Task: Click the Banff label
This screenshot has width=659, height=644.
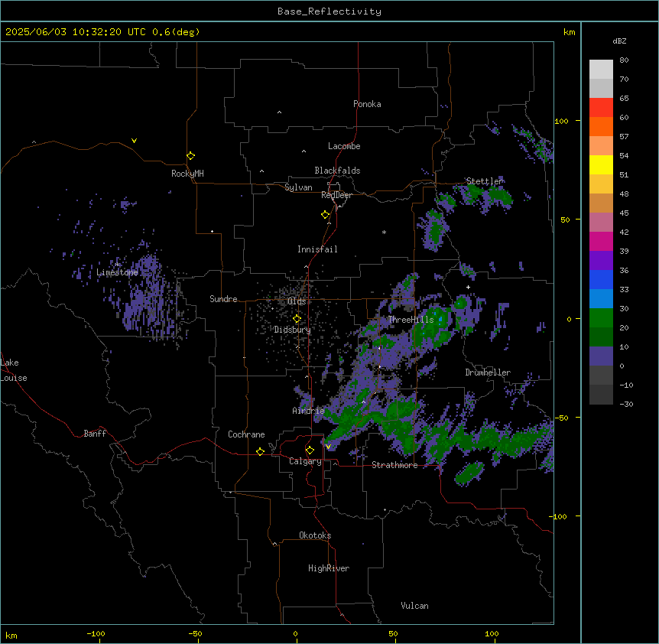Action: (x=95, y=434)
